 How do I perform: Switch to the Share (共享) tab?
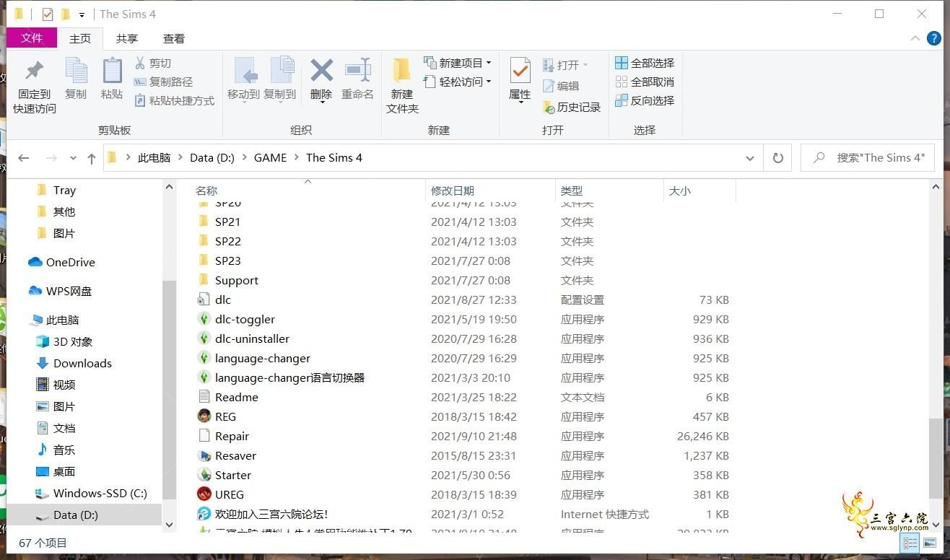tap(127, 39)
